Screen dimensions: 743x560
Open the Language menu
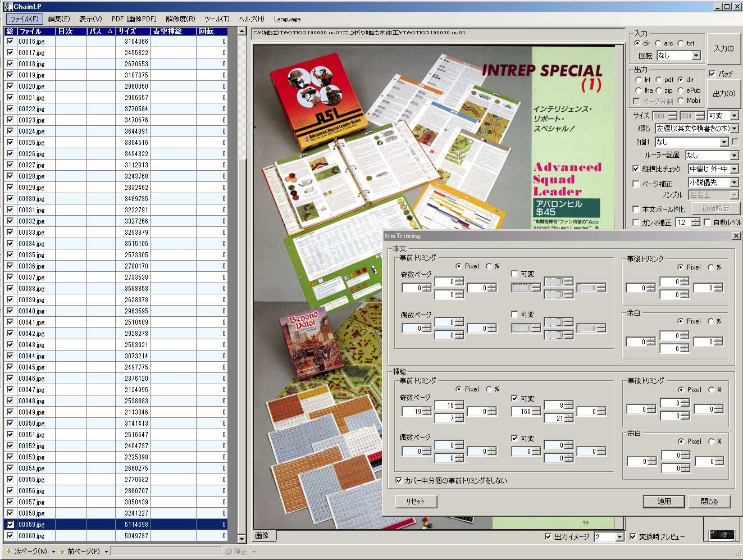pos(287,19)
